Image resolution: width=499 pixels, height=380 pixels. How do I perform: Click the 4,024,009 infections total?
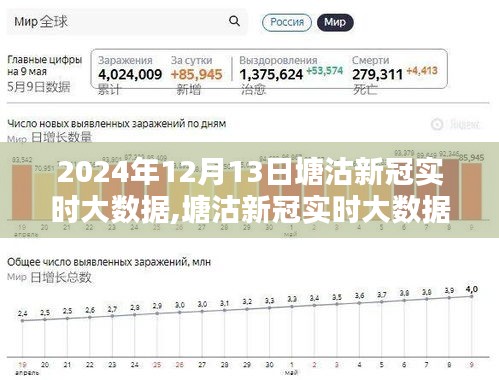[130, 74]
